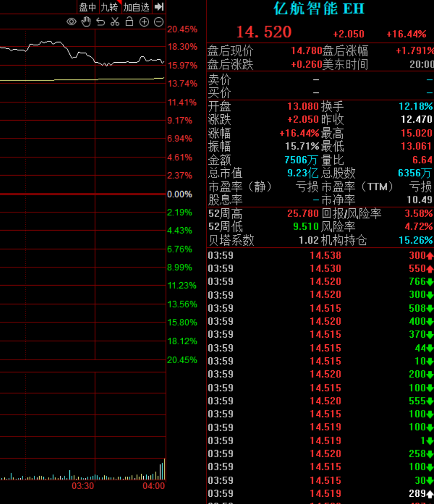Click the 04:00 time axis marker
Viewport: 434px width, 504px height.
pos(154,486)
